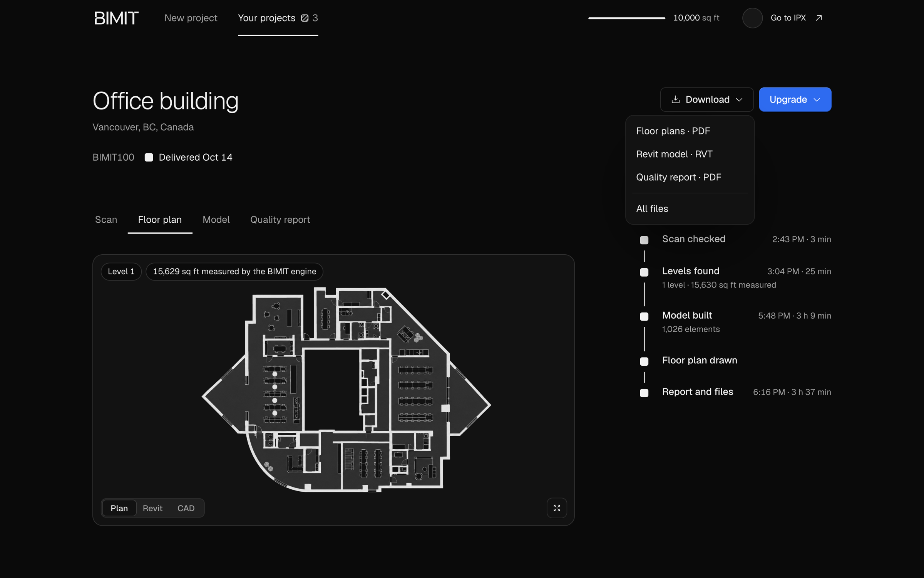Open the Quality report tab
The image size is (924, 578).
pyautogui.click(x=280, y=220)
